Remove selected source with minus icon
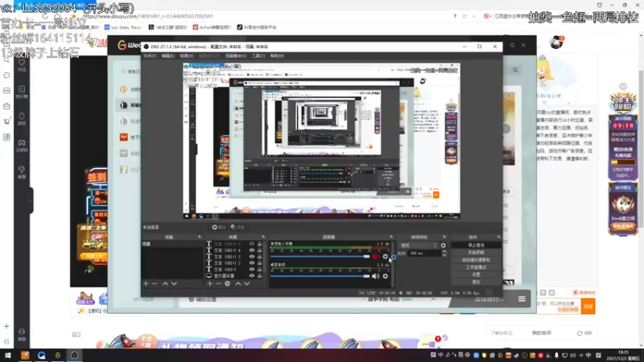Image resolution: width=644 pixels, height=362 pixels. (218, 284)
